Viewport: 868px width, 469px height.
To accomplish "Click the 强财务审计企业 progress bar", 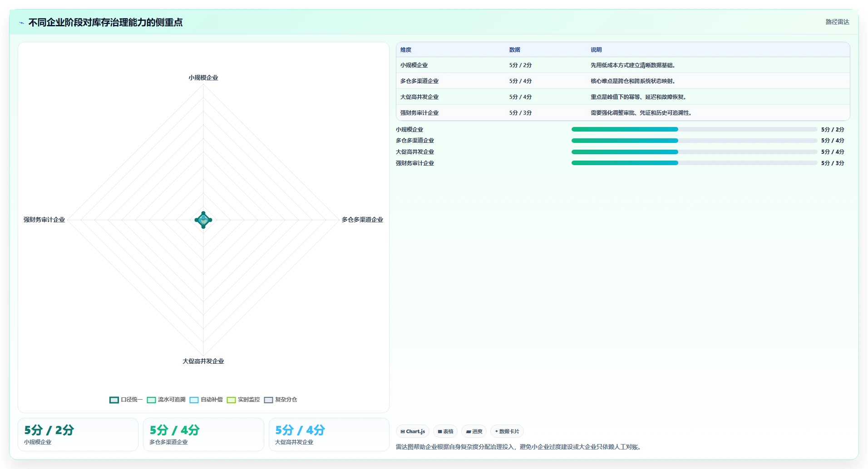I will (x=694, y=163).
